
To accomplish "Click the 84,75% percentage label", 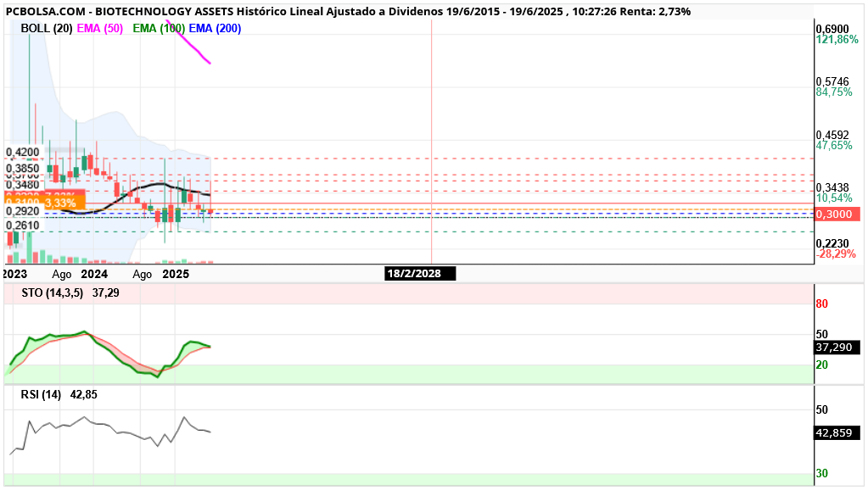I will pos(834,92).
